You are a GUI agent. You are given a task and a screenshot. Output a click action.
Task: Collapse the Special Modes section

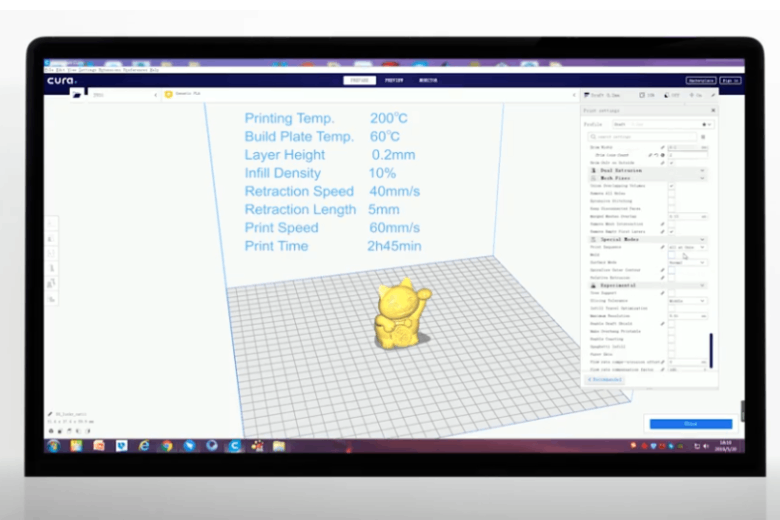tap(703, 240)
